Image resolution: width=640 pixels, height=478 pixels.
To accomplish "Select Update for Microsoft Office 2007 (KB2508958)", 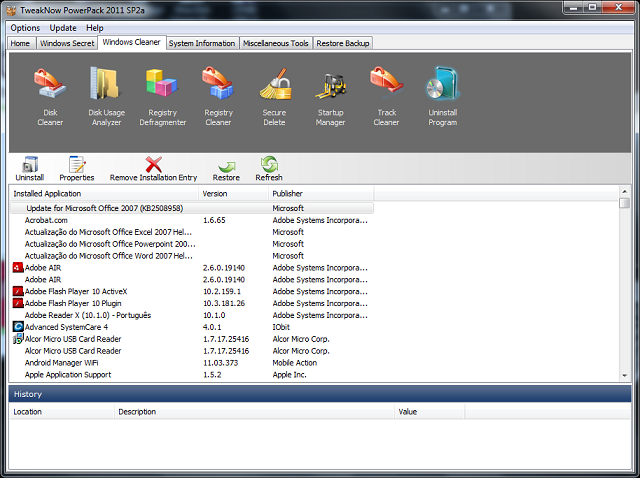I will (x=191, y=208).
